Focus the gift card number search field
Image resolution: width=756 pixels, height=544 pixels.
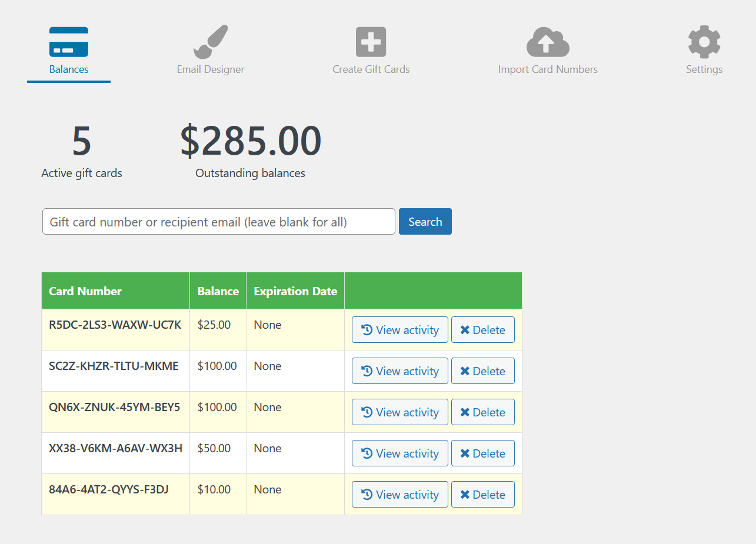point(219,222)
